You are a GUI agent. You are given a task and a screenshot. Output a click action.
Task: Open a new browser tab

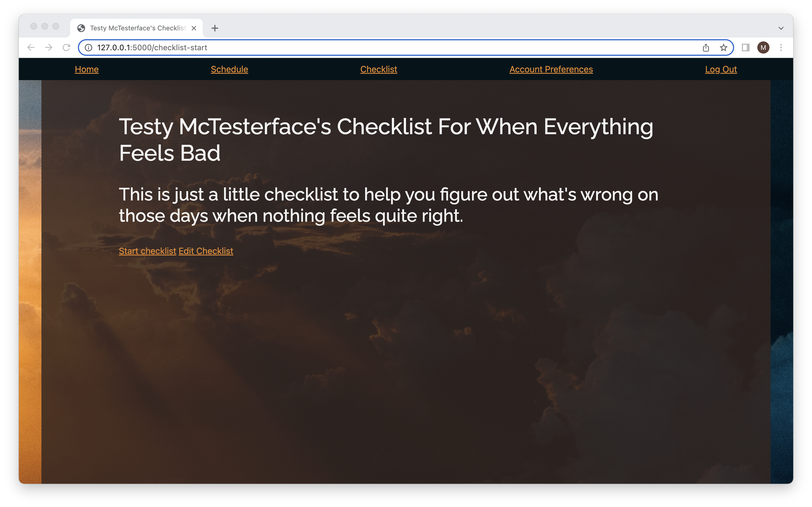pos(215,27)
